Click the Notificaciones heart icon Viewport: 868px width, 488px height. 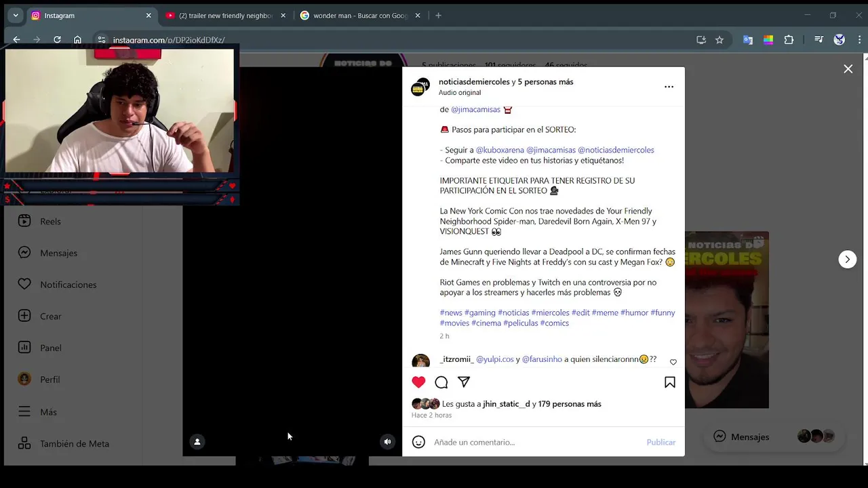(24, 284)
